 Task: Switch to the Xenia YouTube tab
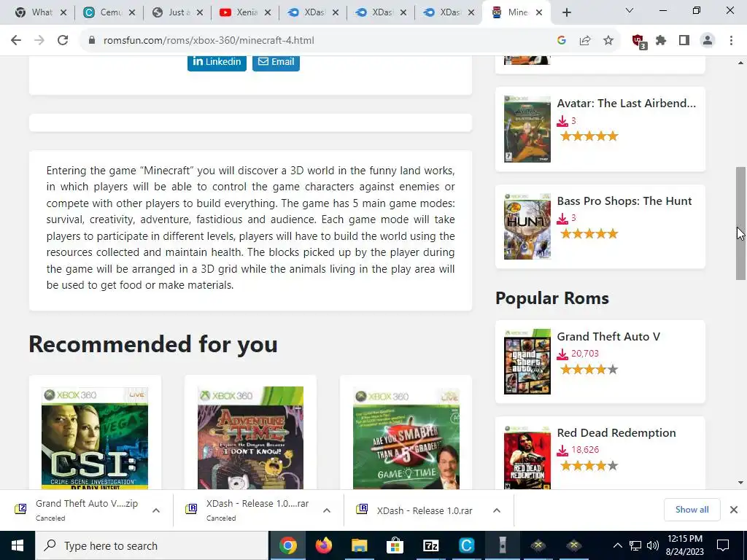click(246, 12)
